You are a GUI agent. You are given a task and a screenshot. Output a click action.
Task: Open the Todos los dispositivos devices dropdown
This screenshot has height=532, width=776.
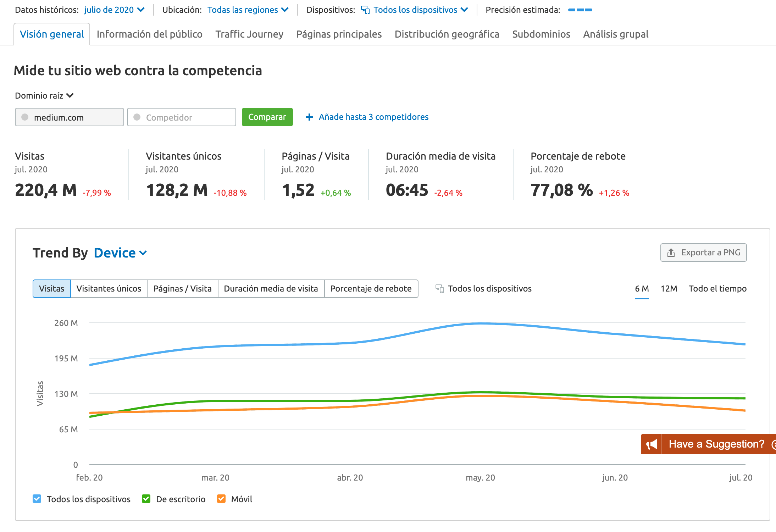415,10
